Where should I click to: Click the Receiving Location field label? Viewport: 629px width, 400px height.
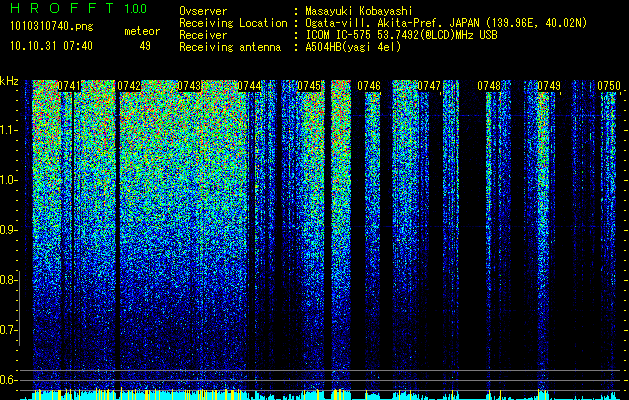click(233, 23)
